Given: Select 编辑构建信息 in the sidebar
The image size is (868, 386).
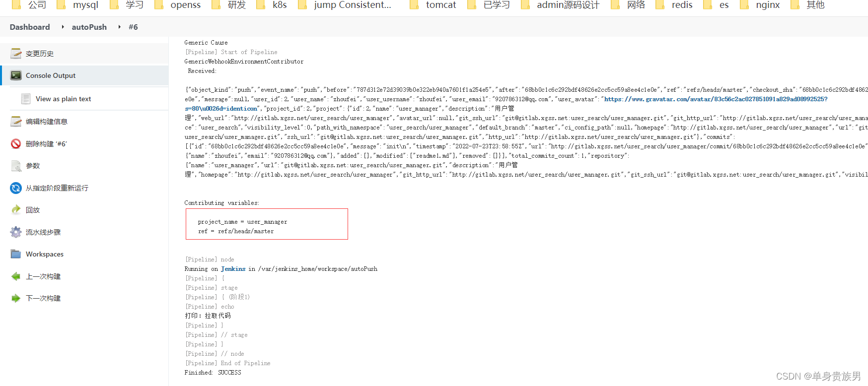Looking at the screenshot, I should [46, 122].
